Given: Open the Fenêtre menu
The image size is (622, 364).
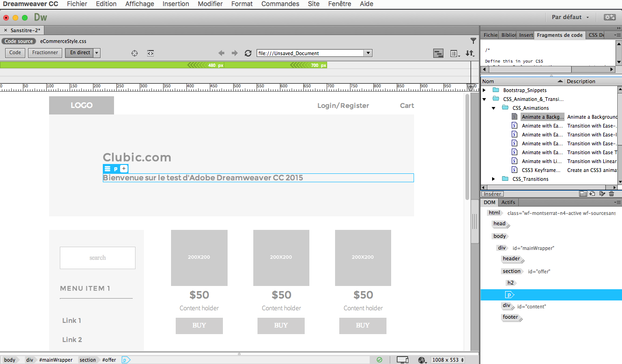Looking at the screenshot, I should click(x=340, y=4).
